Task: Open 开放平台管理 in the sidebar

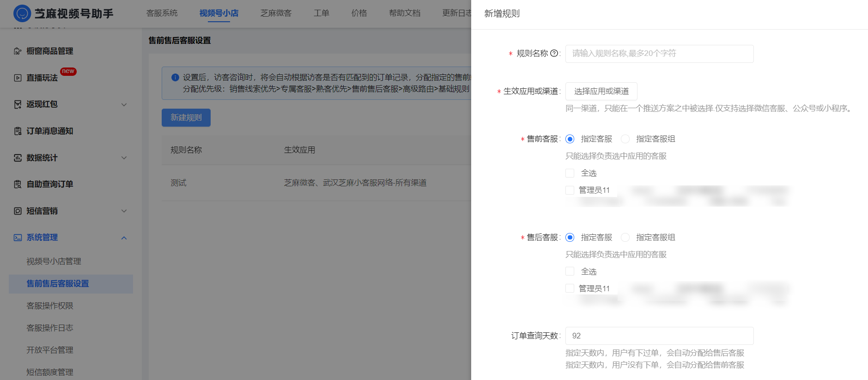Action: click(x=50, y=350)
